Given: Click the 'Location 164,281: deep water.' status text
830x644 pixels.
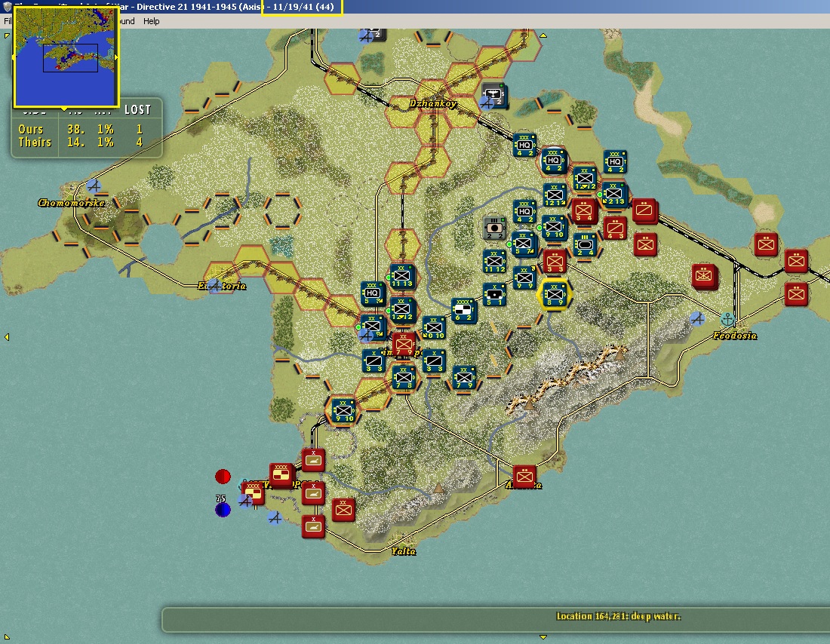Looking at the screenshot, I should 618,616.
